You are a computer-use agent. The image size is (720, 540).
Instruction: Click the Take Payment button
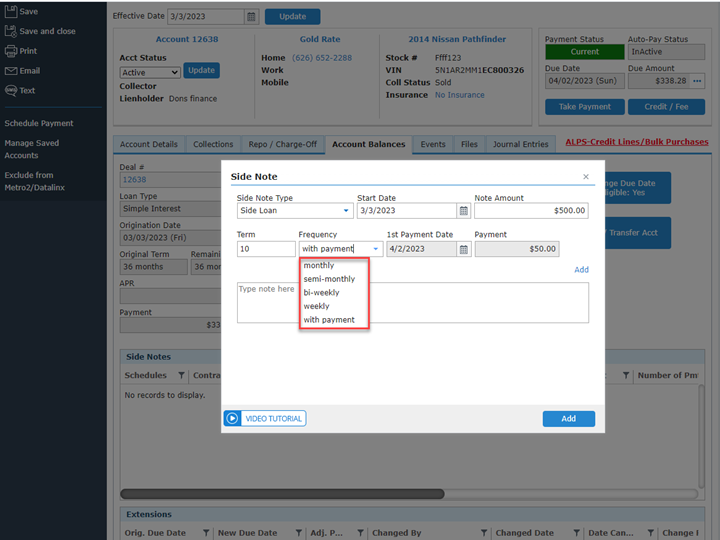[585, 107]
